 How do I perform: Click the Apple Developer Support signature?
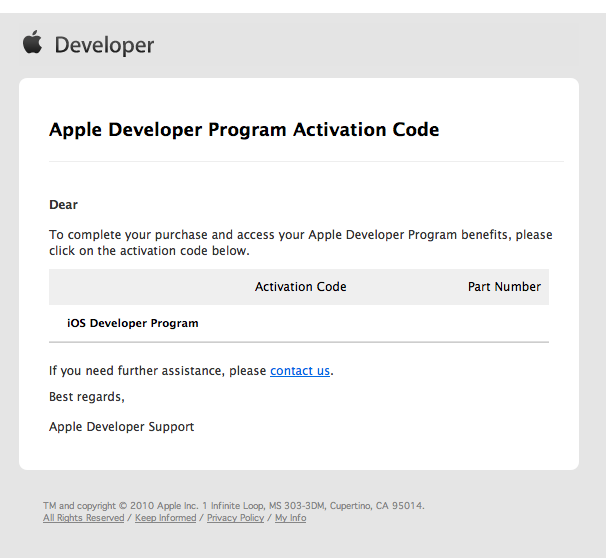click(x=122, y=427)
